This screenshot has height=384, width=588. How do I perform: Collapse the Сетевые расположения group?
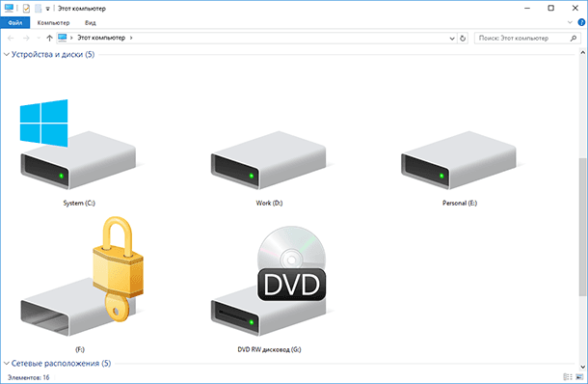point(7,363)
